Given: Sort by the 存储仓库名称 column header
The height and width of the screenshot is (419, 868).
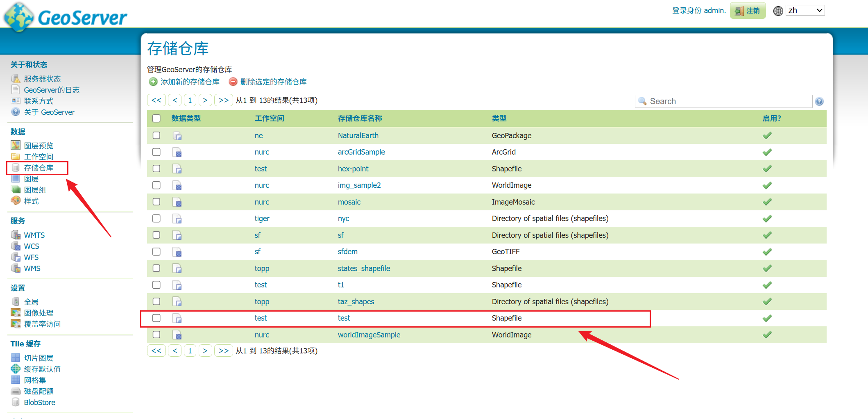Looking at the screenshot, I should point(360,118).
